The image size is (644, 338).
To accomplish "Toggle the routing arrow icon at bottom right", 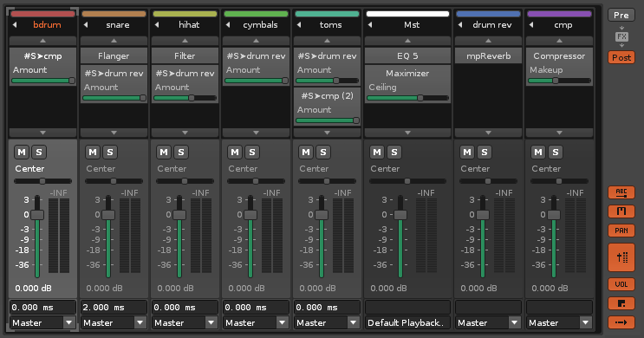I will click(x=621, y=322).
